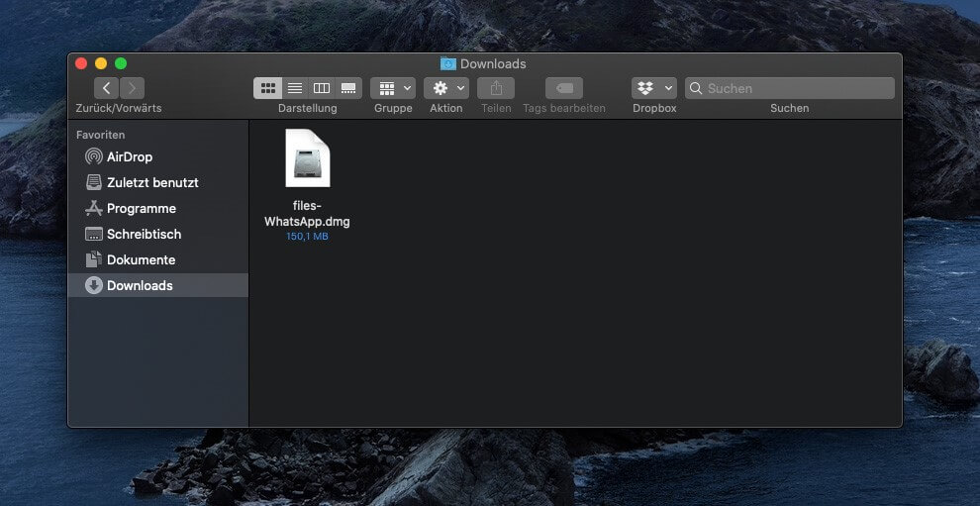Switch to list view in Darstellung
The height and width of the screenshot is (506, 980).
[x=294, y=88]
